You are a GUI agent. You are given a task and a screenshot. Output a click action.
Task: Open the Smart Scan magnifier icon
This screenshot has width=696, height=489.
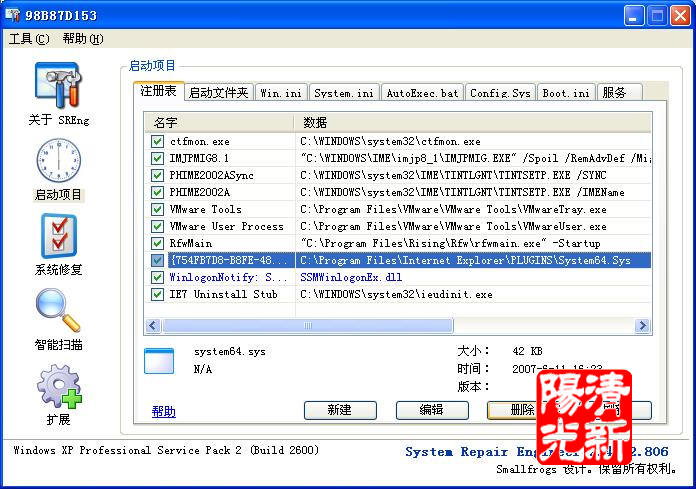click(x=58, y=310)
